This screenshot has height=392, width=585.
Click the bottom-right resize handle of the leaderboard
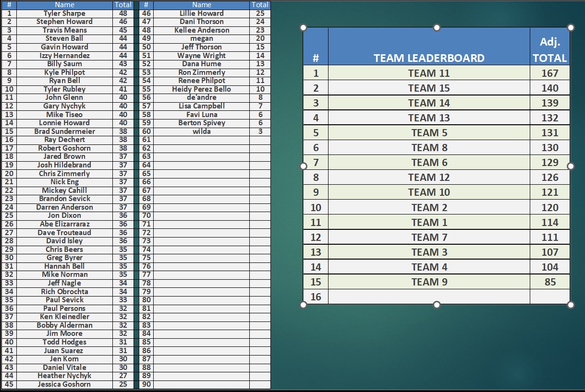[571, 305]
